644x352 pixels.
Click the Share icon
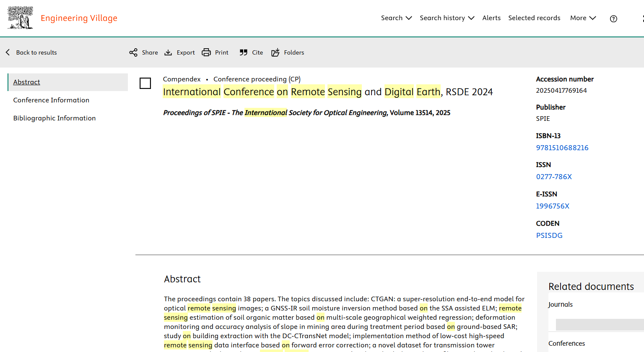(133, 52)
